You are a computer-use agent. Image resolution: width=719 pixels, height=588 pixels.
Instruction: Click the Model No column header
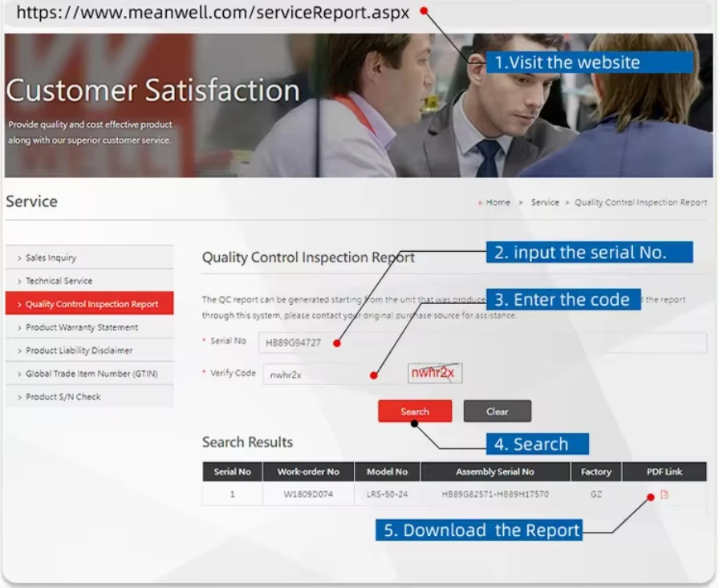387,472
